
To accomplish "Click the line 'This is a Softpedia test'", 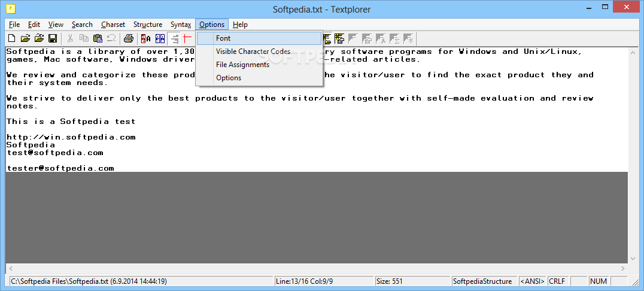I will [x=71, y=122].
